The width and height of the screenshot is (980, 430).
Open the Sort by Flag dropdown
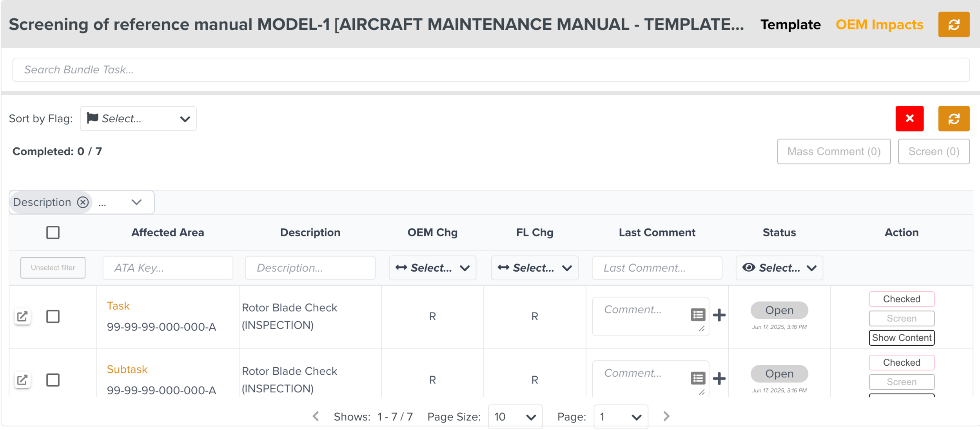138,118
